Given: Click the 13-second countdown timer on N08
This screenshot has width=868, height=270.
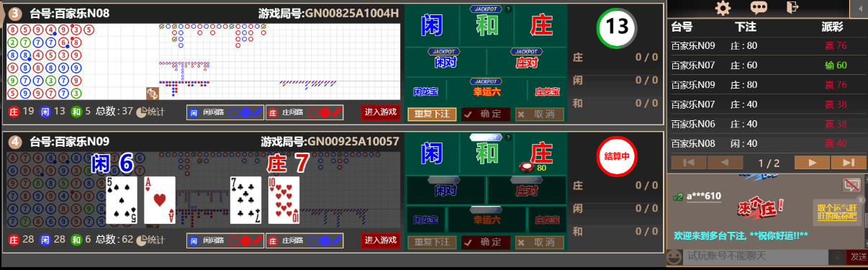Looking at the screenshot, I should point(616,27).
